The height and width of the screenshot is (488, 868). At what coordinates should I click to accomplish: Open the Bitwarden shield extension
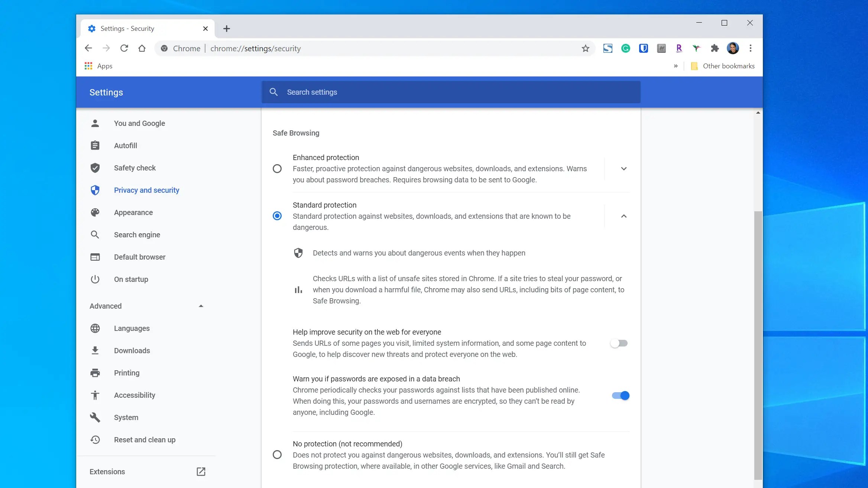[644, 48]
